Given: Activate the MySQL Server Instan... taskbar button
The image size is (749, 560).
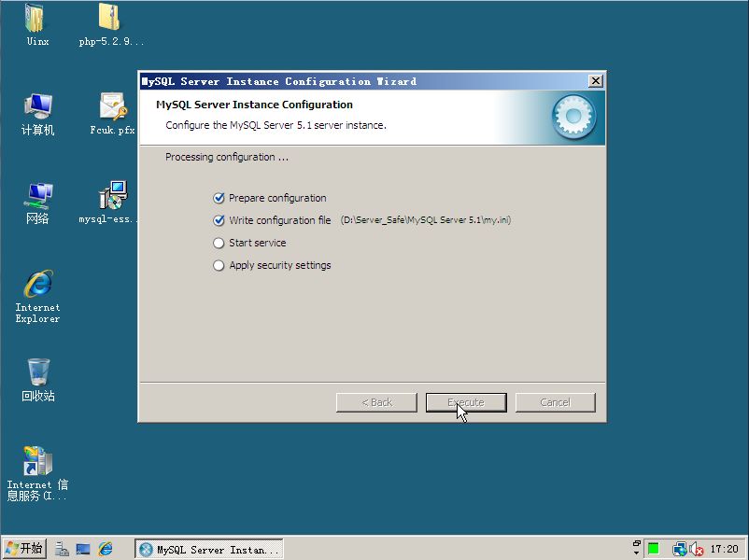Looking at the screenshot, I should tap(209, 550).
